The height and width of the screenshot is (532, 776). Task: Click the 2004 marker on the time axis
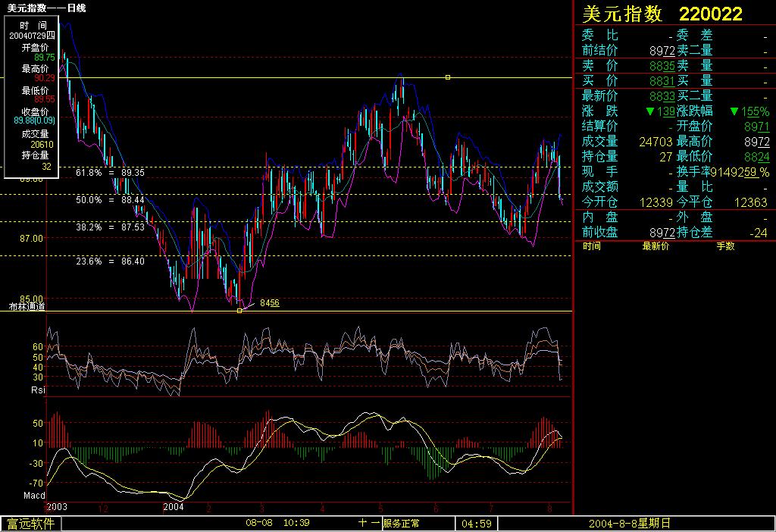coord(174,506)
